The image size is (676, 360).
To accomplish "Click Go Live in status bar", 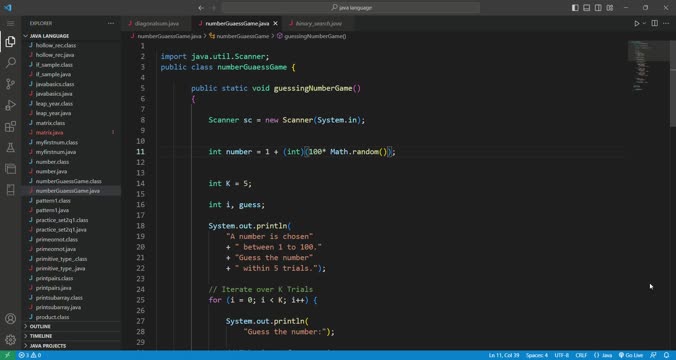I will 631,355.
